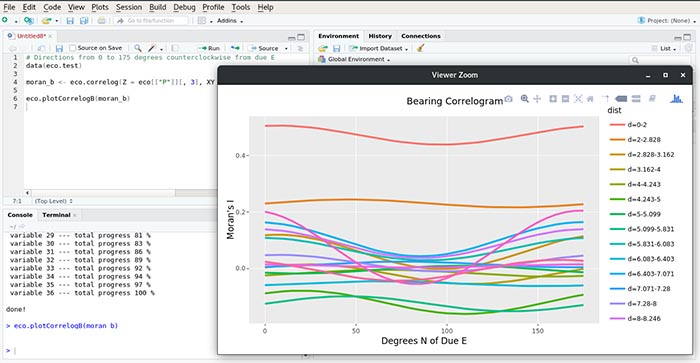Click the d=7.28-8 legend color line
Image resolution: width=700 pixels, height=363 pixels.
point(617,304)
